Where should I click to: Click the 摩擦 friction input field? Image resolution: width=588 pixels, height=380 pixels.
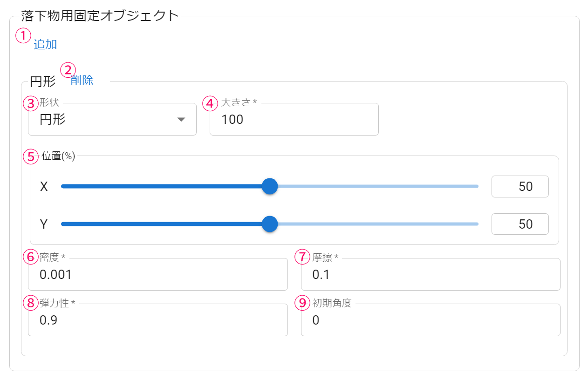tap(430, 275)
